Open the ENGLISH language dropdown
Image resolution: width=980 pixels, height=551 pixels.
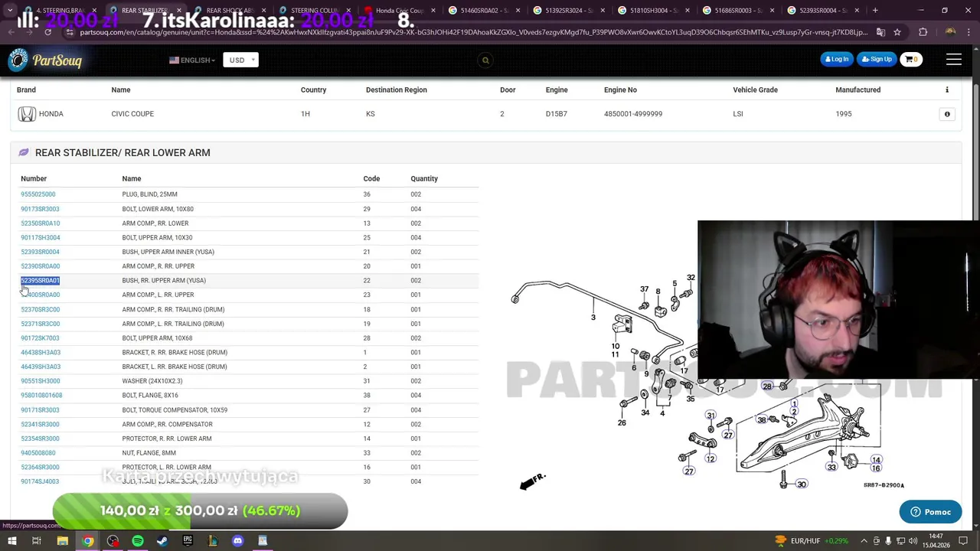(x=192, y=60)
